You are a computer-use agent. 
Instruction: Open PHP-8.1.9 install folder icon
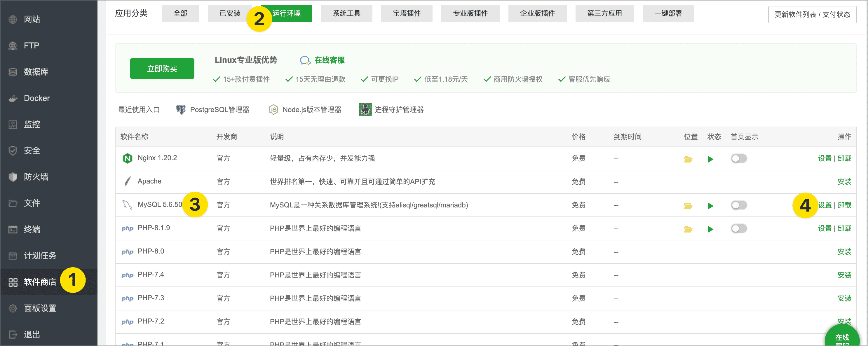click(688, 229)
